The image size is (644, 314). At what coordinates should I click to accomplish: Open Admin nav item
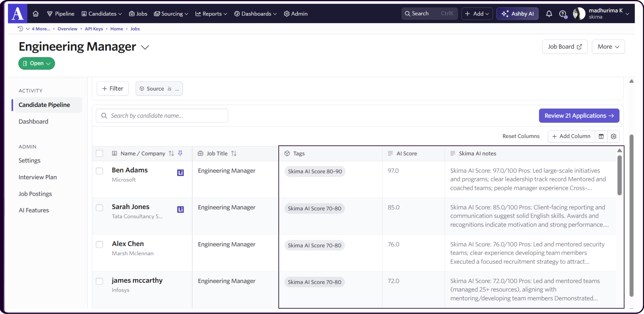296,13
